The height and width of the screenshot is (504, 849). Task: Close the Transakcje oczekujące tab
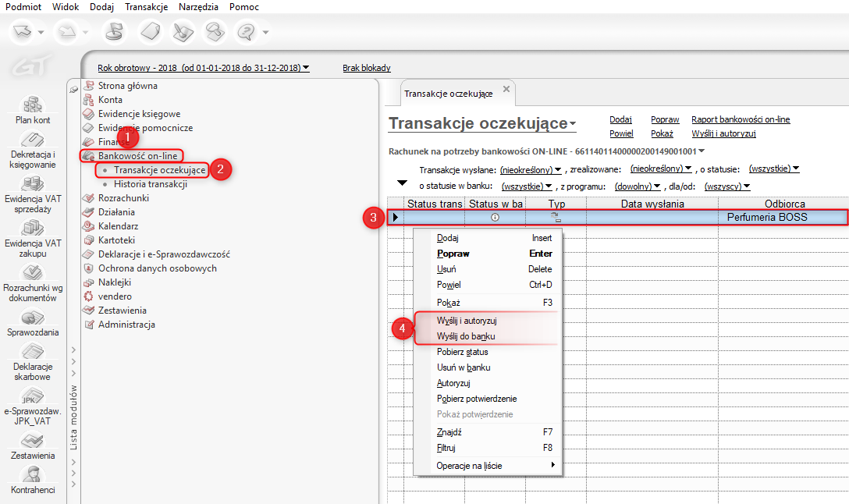click(x=506, y=89)
